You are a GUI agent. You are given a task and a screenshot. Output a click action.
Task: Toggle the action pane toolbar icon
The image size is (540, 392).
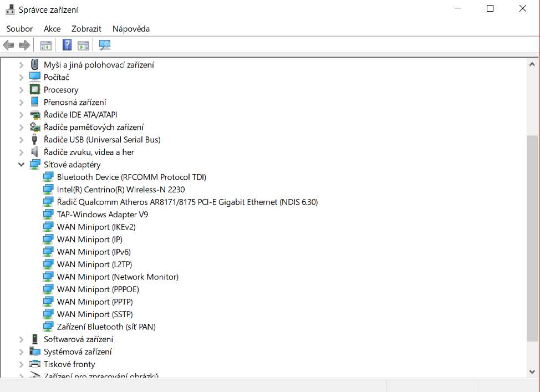(x=83, y=45)
